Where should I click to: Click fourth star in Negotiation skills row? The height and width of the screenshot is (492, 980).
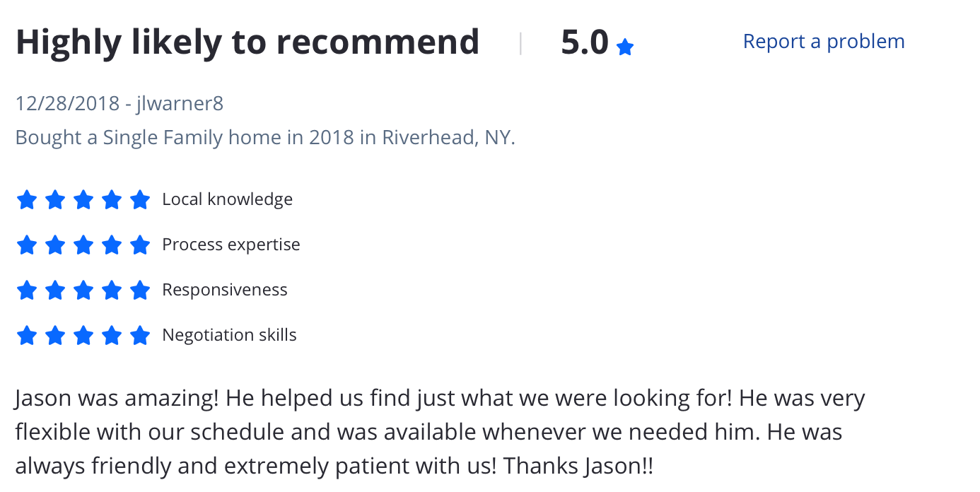click(x=112, y=335)
